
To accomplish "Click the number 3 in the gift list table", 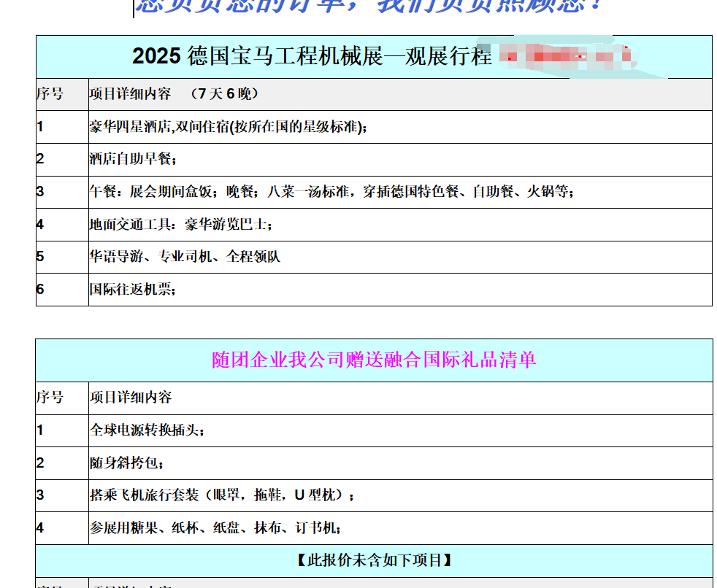I will tap(39, 495).
